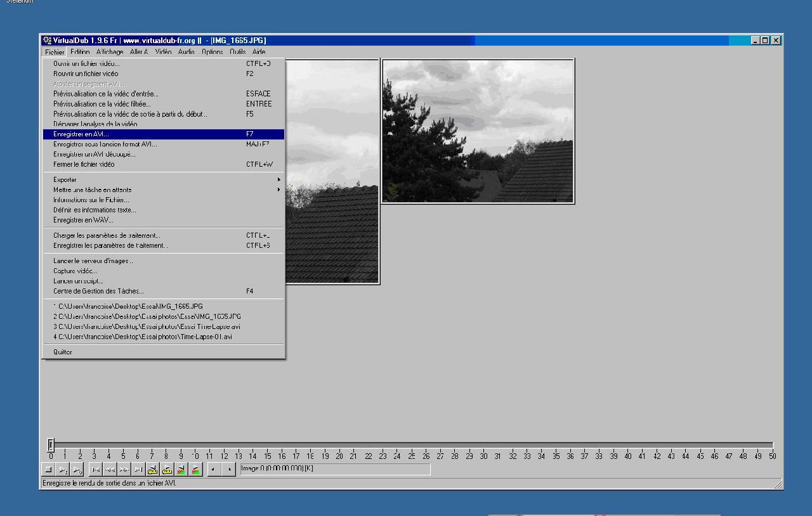
Task: Expand the Mettre une tâche en attente submenu
Action: [164, 190]
